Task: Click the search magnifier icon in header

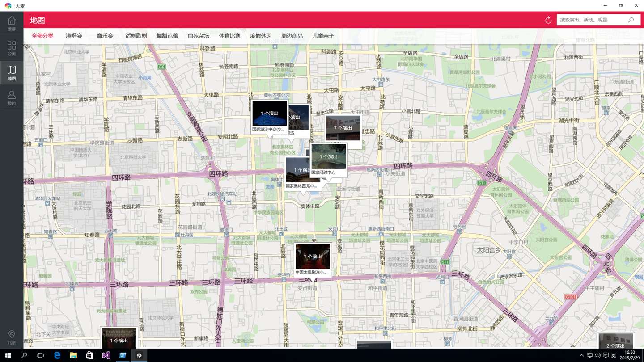Action: (631, 20)
